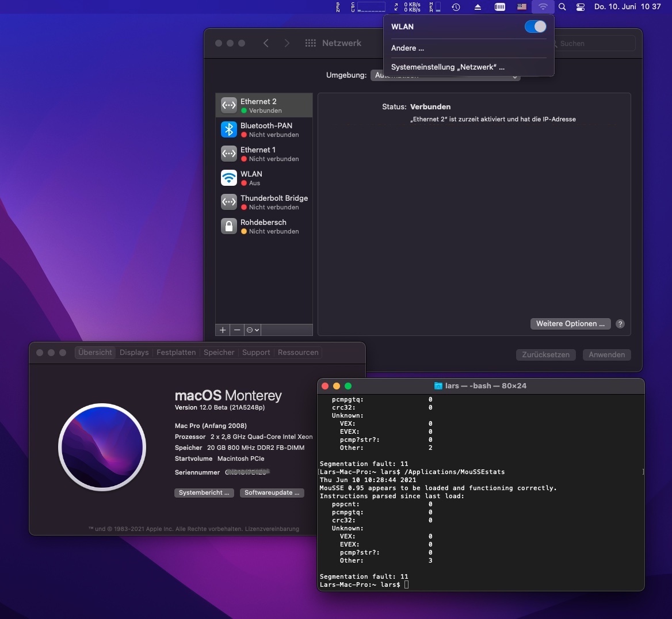
Task: Open Spotlight search magnifier icon
Action: [562, 7]
